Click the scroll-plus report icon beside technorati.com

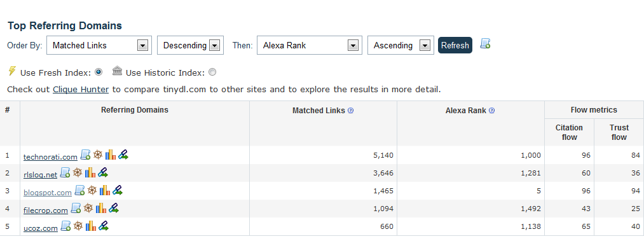(x=85, y=155)
